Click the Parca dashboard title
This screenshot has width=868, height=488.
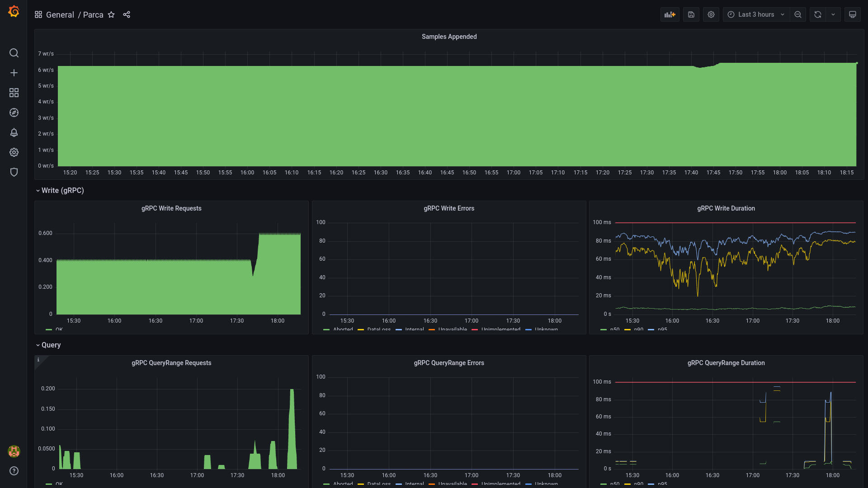tap(92, 14)
